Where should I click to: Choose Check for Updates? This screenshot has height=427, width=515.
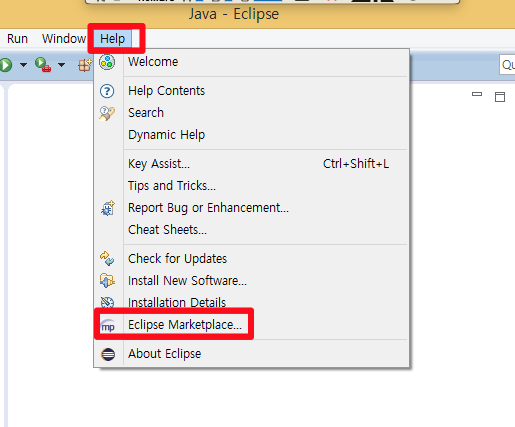click(x=251, y=259)
